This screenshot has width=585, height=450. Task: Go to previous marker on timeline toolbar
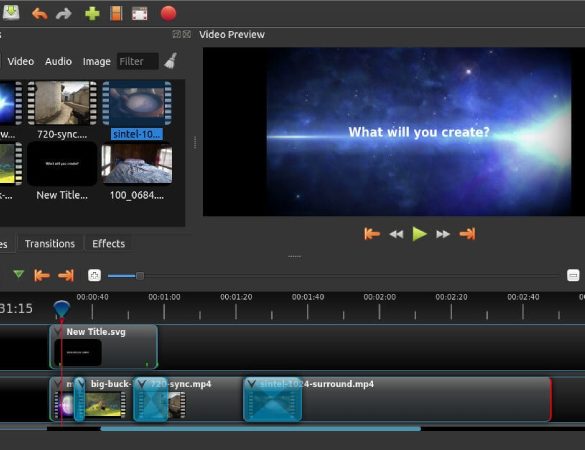point(42,275)
